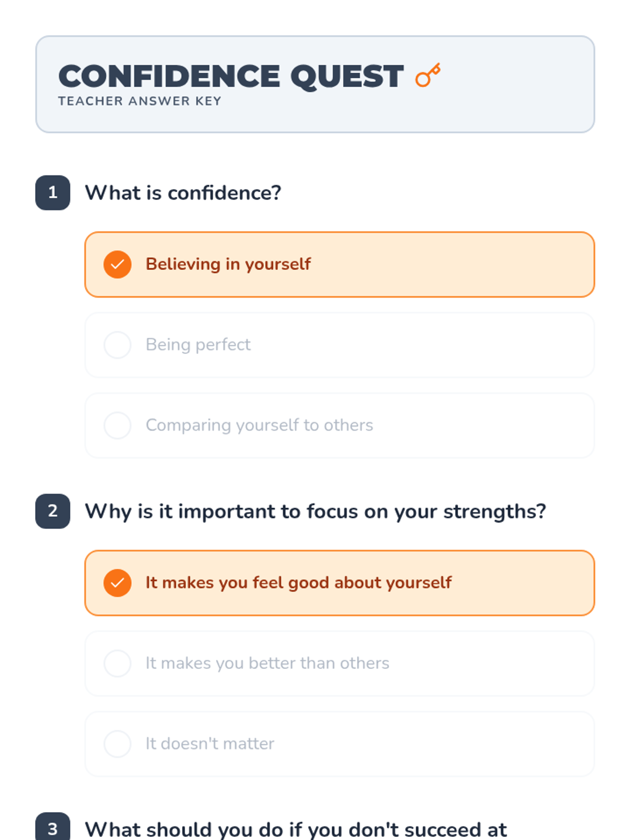Choose the Comparing yourself to others card

[340, 425]
